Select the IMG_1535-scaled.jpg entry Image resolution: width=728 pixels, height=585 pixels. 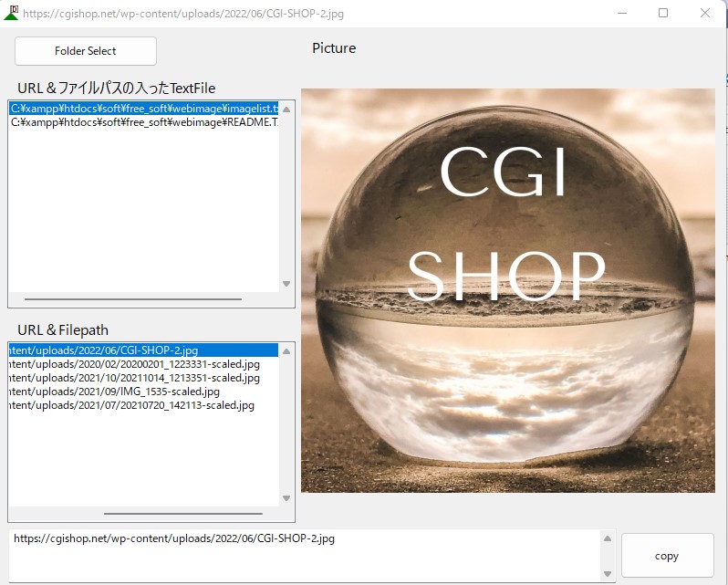click(x=115, y=392)
